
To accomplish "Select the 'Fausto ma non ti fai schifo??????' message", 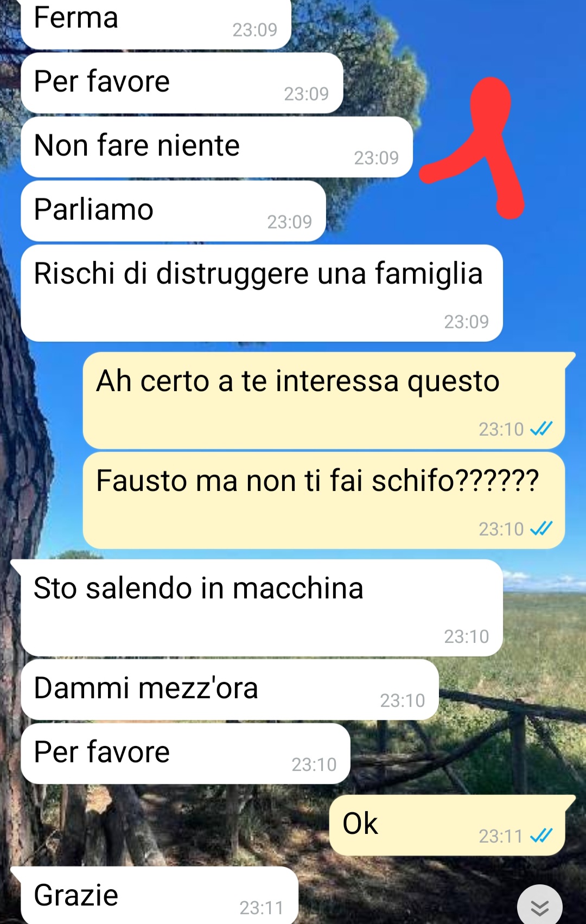I will [x=324, y=500].
